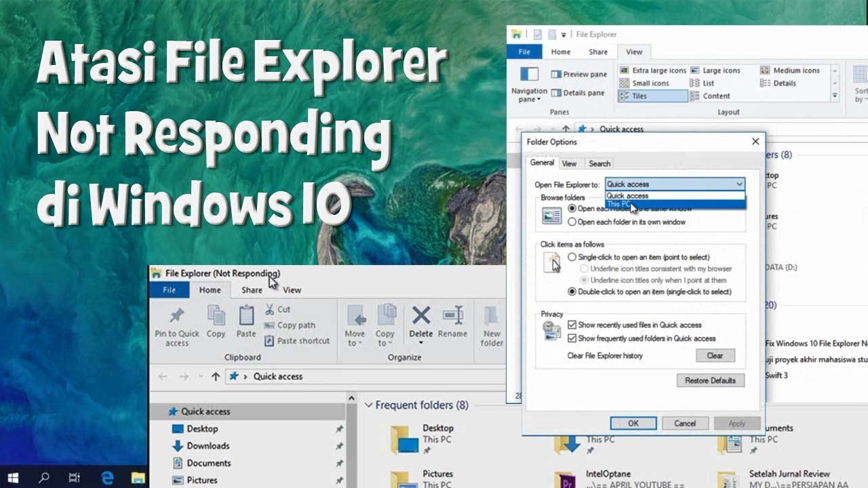The height and width of the screenshot is (488, 868).
Task: Select Open each folder in same window
Action: (629, 209)
